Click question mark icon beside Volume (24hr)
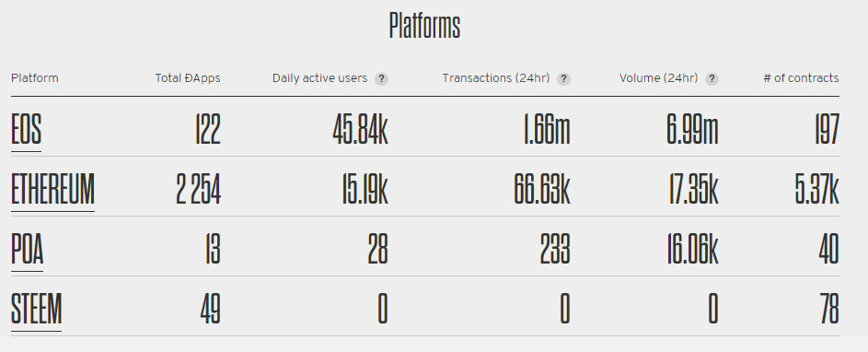Viewport: 868px width, 352px height. pyautogui.click(x=712, y=79)
